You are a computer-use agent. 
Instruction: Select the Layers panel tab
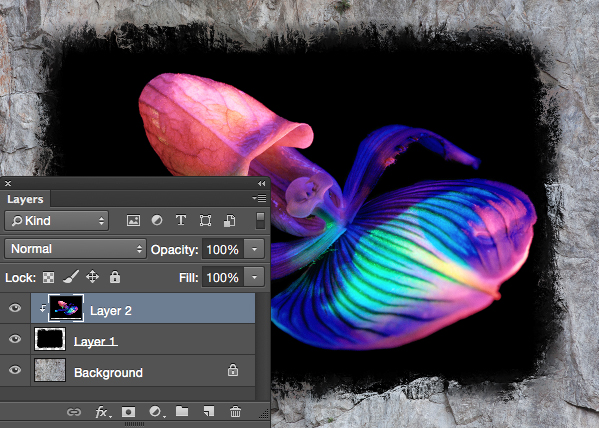[x=25, y=199]
